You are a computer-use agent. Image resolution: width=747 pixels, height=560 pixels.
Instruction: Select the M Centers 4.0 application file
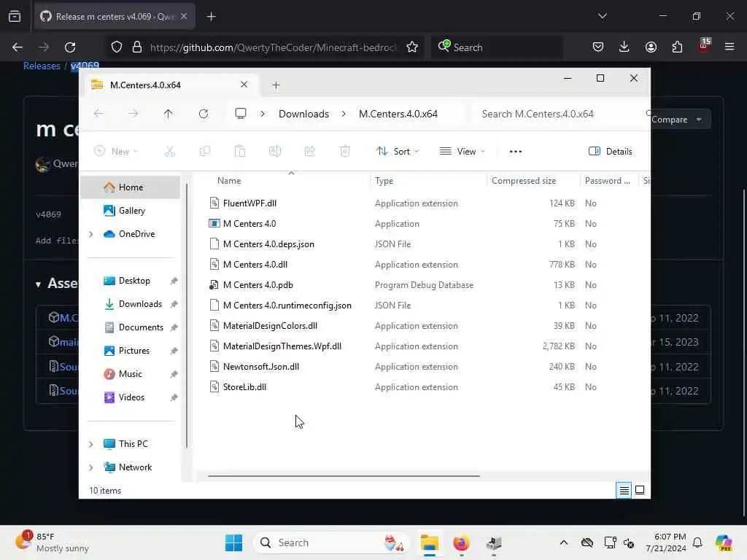pos(249,223)
